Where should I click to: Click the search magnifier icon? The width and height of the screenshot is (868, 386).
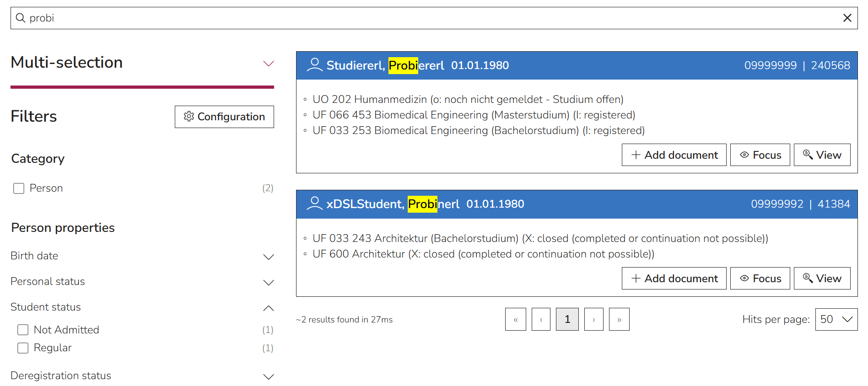[x=21, y=18]
